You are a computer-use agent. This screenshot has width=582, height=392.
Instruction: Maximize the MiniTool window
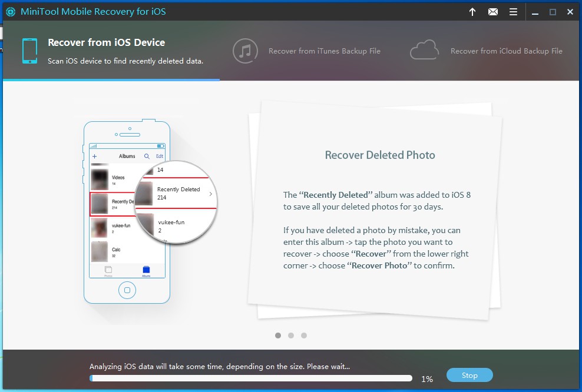click(x=553, y=12)
